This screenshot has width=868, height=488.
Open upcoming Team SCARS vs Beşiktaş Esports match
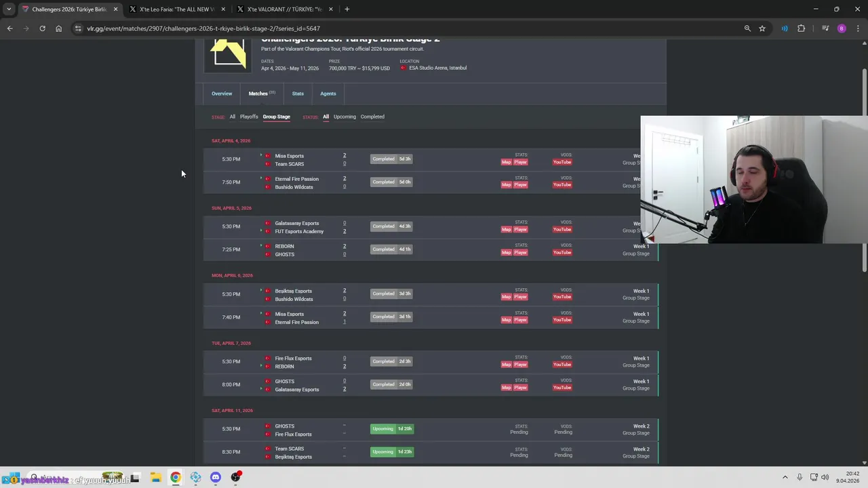pyautogui.click(x=431, y=452)
